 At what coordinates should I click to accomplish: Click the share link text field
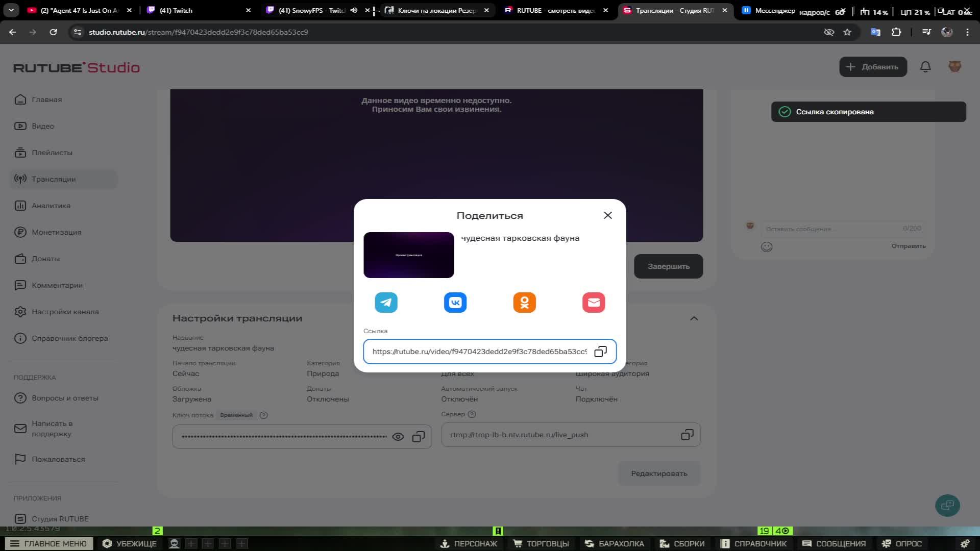[479, 352]
